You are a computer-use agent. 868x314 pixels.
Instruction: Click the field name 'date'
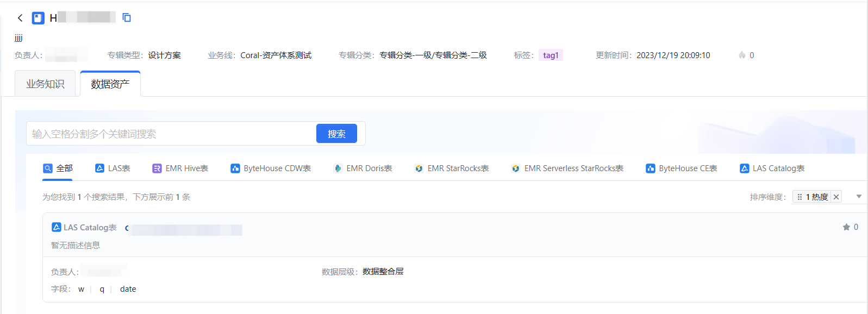point(128,289)
